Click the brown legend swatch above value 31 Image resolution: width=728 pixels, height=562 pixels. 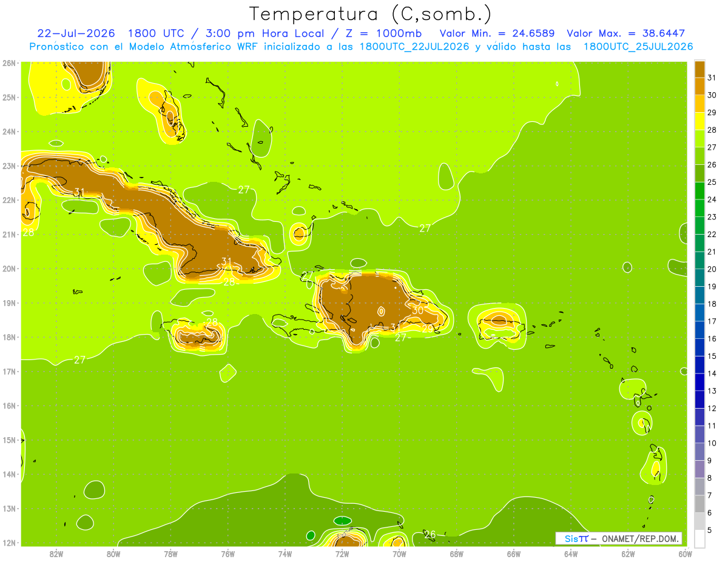click(x=699, y=70)
